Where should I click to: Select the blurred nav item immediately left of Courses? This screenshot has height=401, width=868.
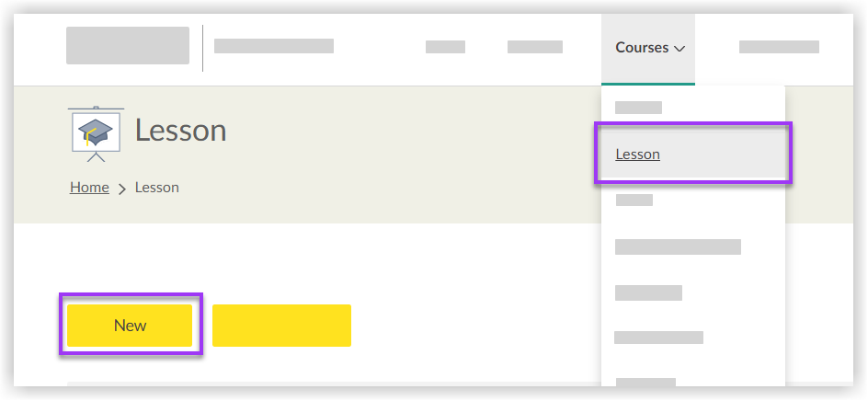pyautogui.click(x=534, y=47)
